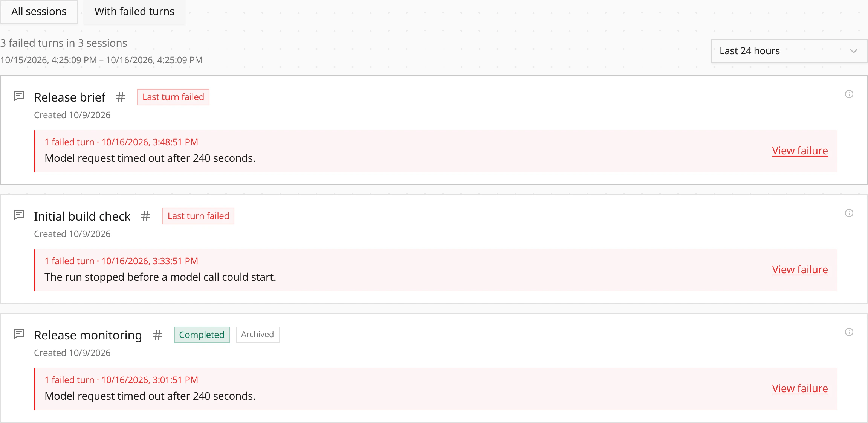Click Created 10/9/2026 under Release brief
The image size is (868, 423).
(x=72, y=115)
